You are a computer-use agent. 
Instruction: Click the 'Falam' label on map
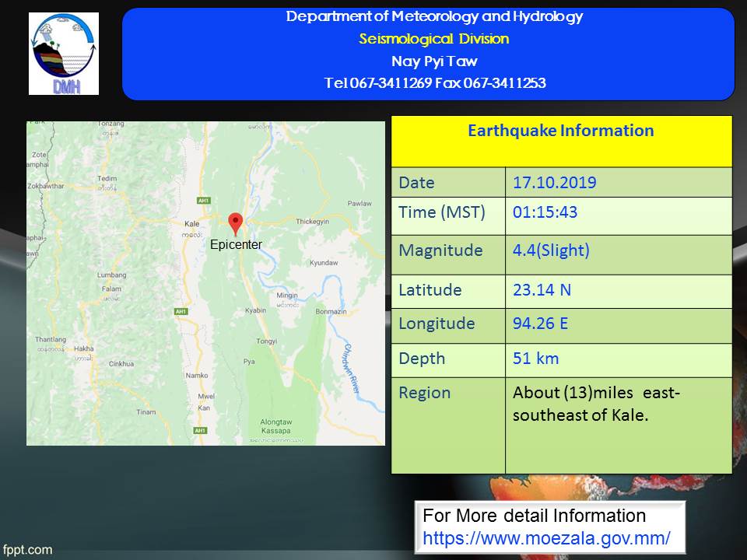[x=111, y=289]
